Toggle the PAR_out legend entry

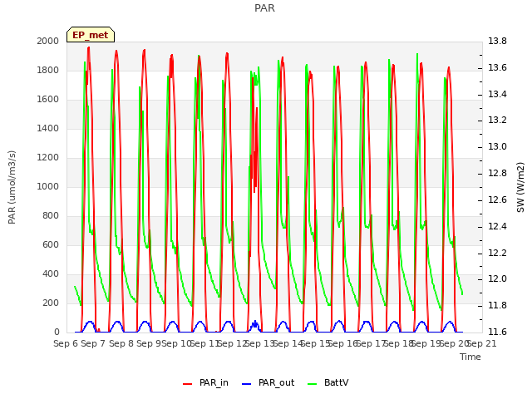pos(268,383)
